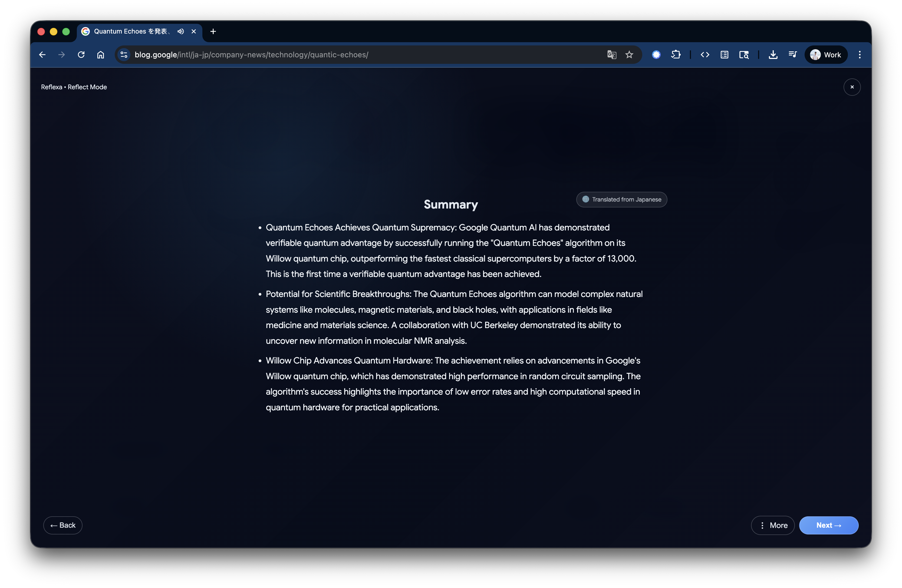
Task: Click the tab search magnifier icon
Action: (x=743, y=55)
